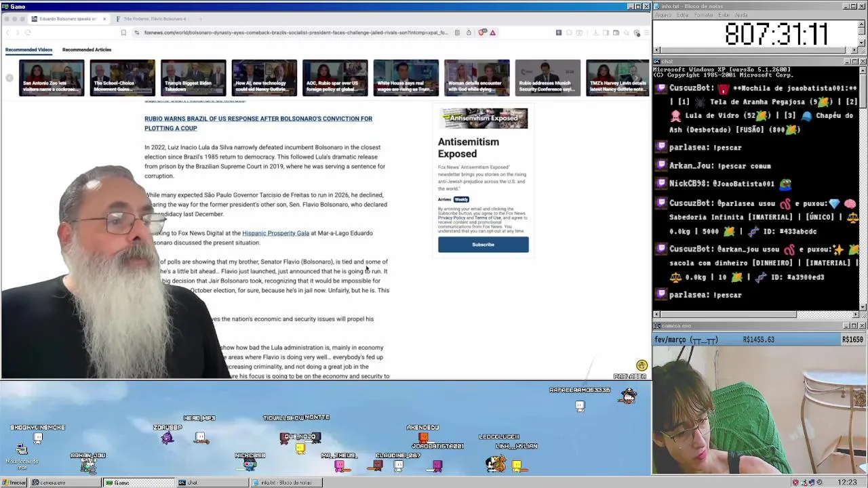Click the Iniciar start button
Screen dimensions: 868x488
click(x=14, y=483)
